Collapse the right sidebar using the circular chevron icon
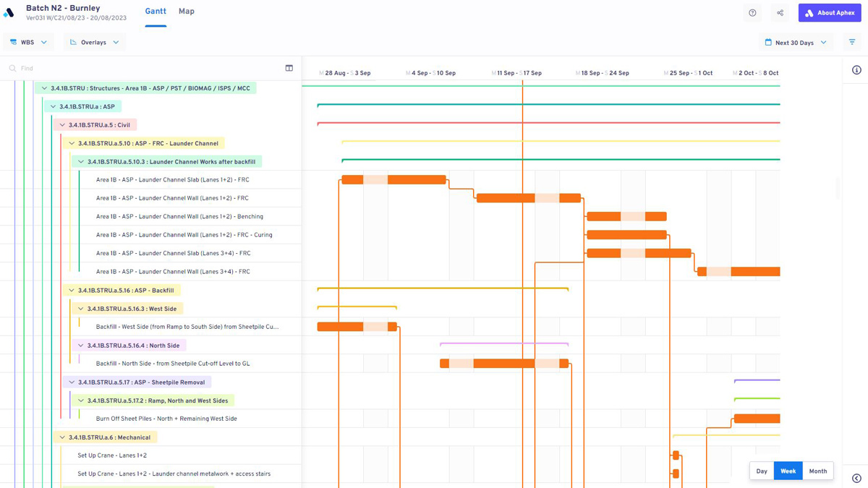 click(x=856, y=478)
